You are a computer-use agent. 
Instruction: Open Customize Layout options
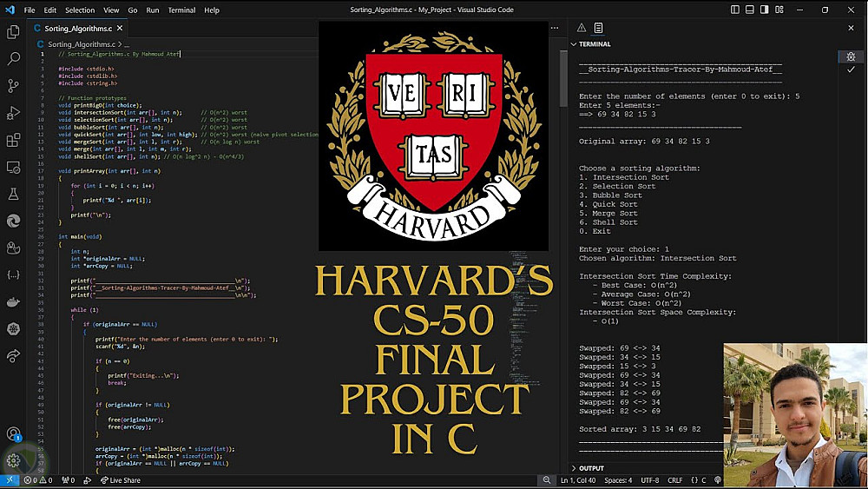click(779, 10)
